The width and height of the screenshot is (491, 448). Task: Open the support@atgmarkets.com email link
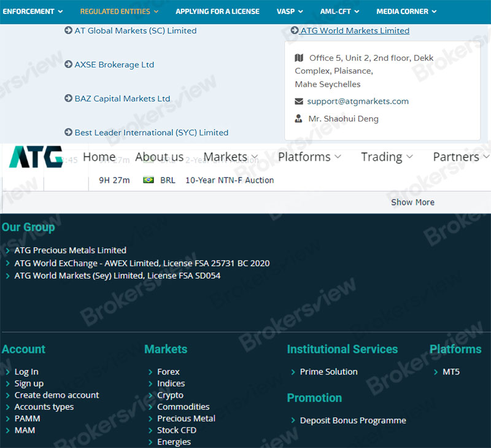(x=358, y=101)
